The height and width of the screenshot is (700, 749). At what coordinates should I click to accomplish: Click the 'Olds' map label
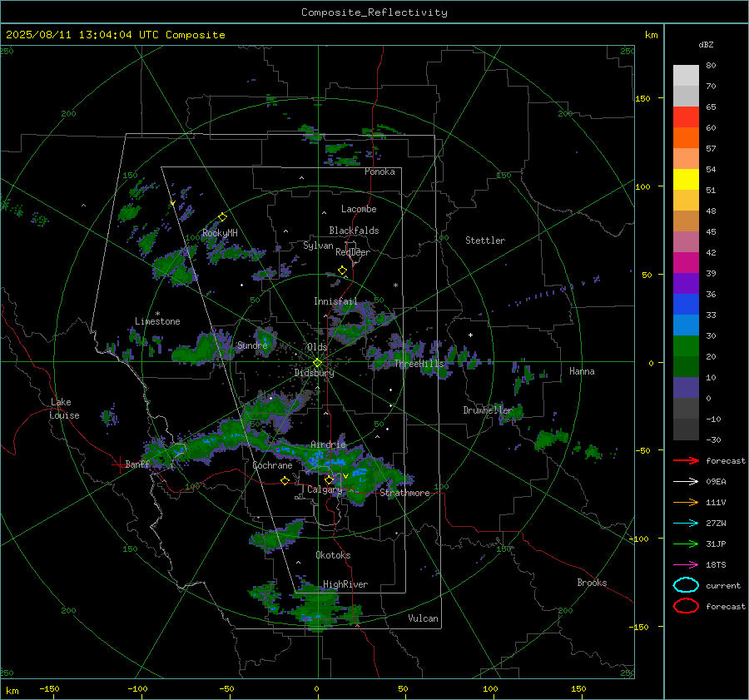pos(317,347)
